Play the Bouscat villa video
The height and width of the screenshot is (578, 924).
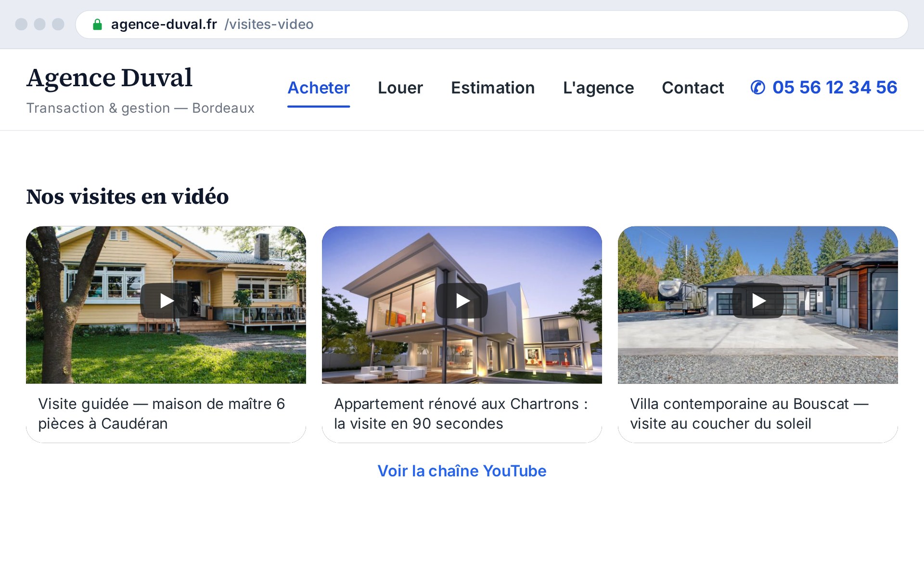[x=758, y=301]
